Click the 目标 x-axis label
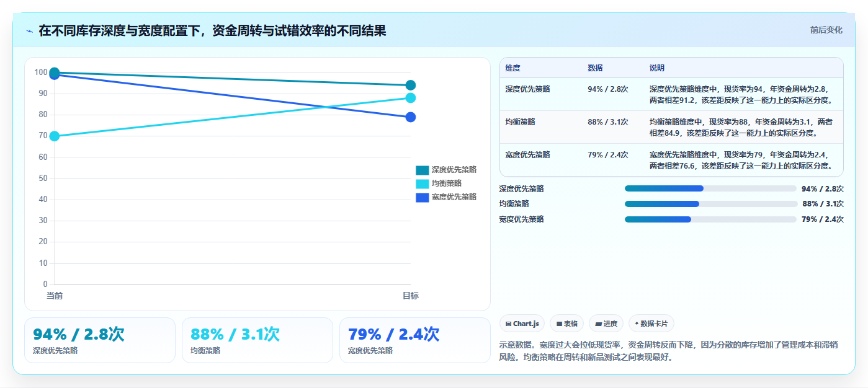Screen dimensions: 868x388 click(411, 296)
